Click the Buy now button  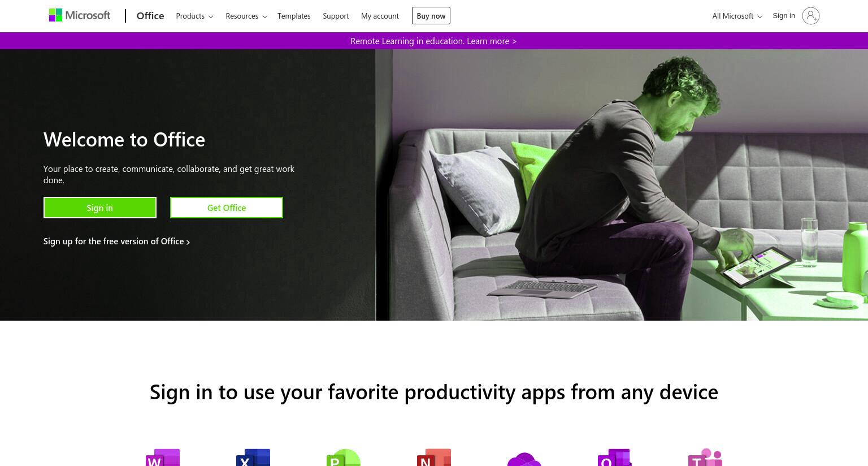point(431,16)
